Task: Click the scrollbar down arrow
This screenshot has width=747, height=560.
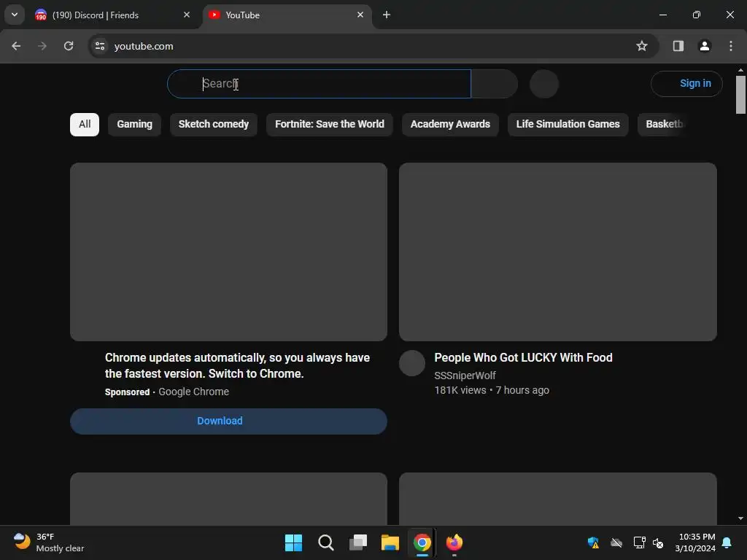Action: [x=740, y=518]
